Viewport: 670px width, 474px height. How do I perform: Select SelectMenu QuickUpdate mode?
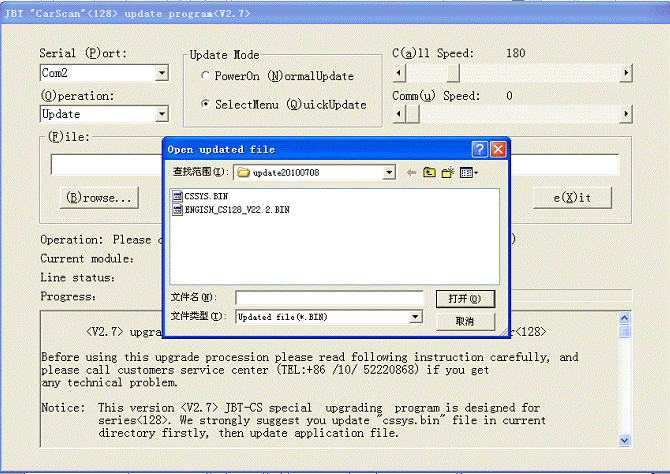coord(205,104)
